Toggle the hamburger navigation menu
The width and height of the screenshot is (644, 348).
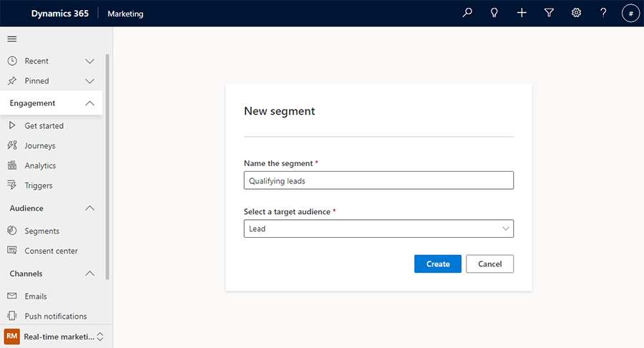12,39
